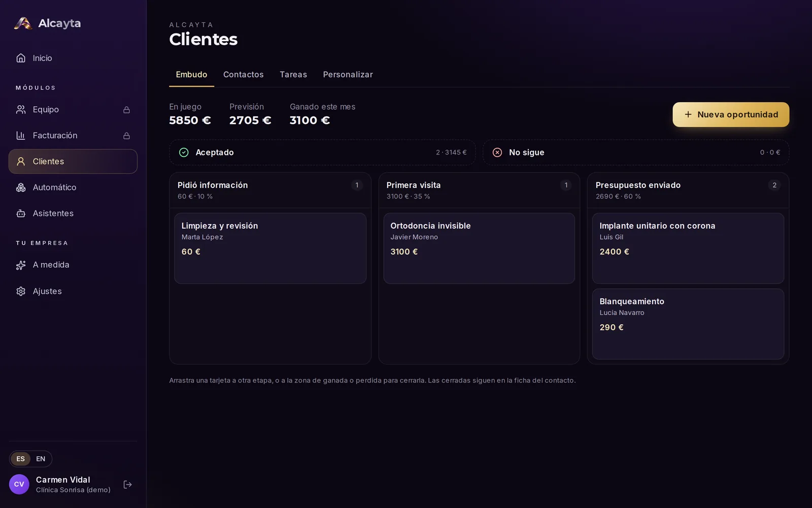Screen dimensions: 812x508
Task: Click the No sigue drop zone
Action: click(x=636, y=152)
